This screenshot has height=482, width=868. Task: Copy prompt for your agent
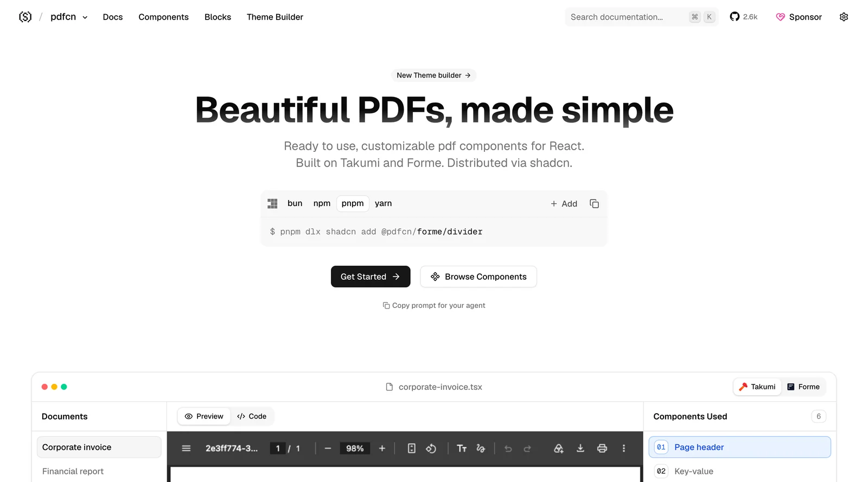click(433, 305)
